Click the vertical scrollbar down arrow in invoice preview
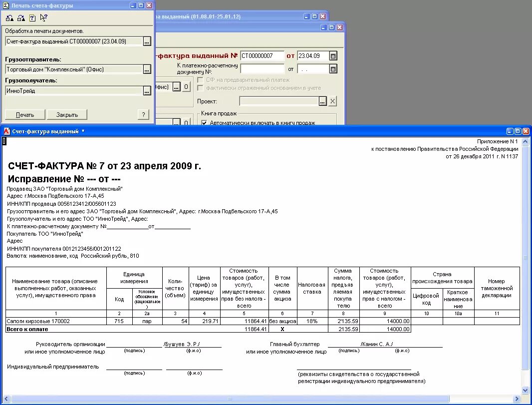Screen dimensions: 532x405 (525, 390)
